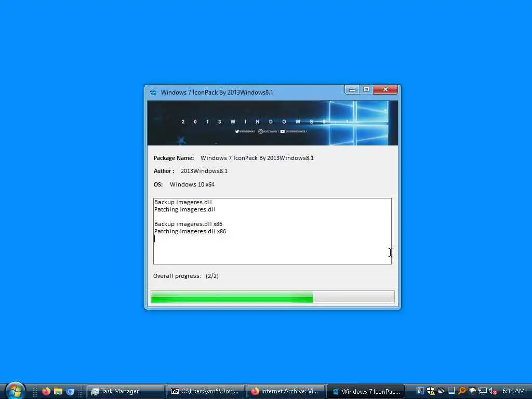
Task: Click the author name '2013Windows8.1'
Action: point(204,171)
